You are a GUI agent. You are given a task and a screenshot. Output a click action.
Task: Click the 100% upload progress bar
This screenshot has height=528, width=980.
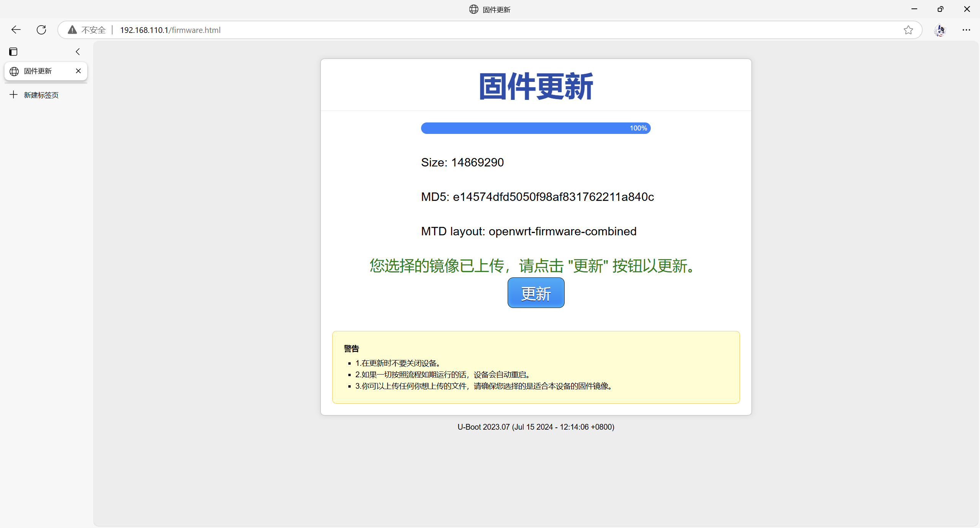pyautogui.click(x=536, y=128)
